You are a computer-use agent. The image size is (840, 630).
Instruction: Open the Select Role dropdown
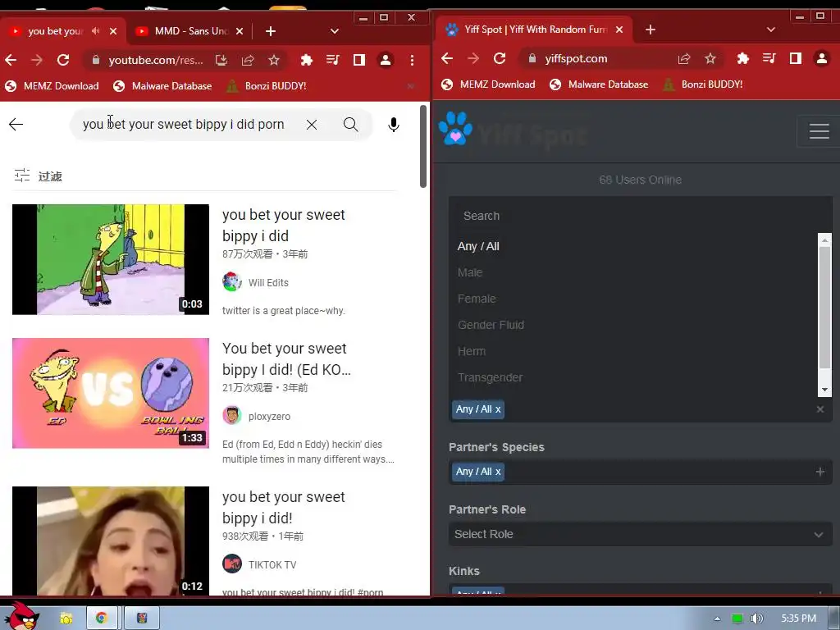pos(640,534)
